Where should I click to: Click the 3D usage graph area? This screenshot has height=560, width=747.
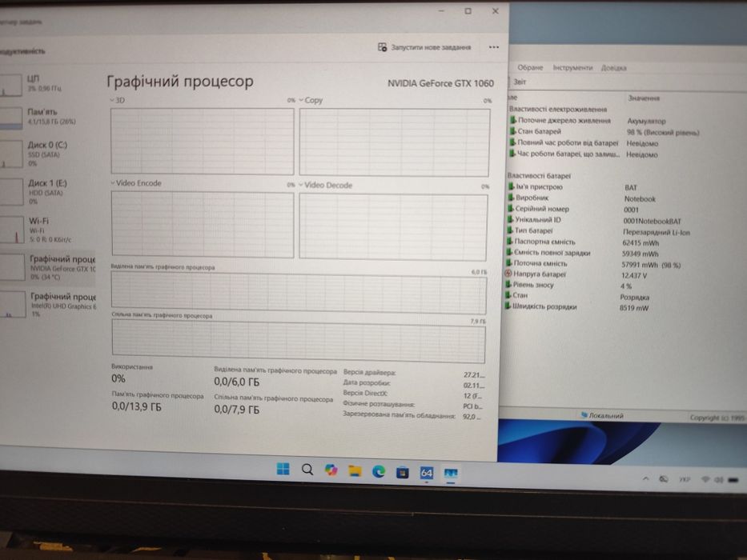pyautogui.click(x=203, y=141)
